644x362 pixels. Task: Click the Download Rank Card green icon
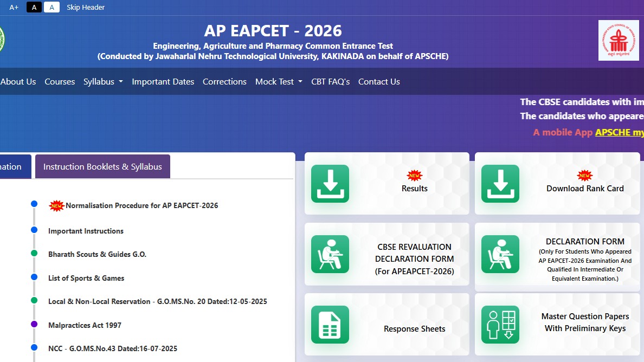(x=500, y=184)
